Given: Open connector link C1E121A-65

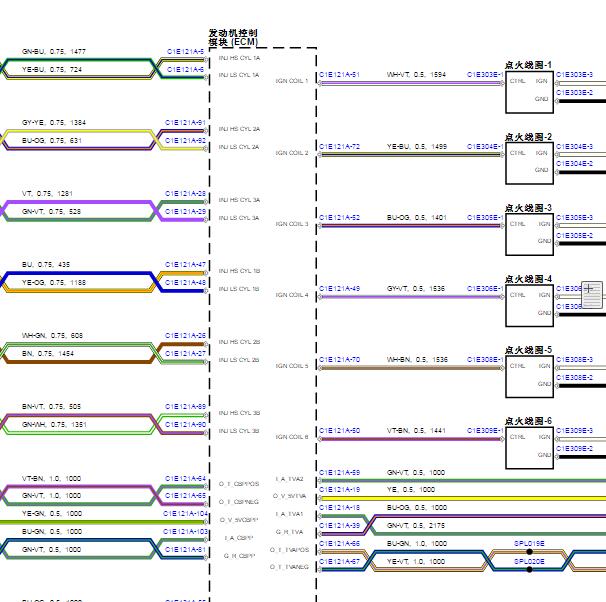Looking at the screenshot, I should pos(185,495).
